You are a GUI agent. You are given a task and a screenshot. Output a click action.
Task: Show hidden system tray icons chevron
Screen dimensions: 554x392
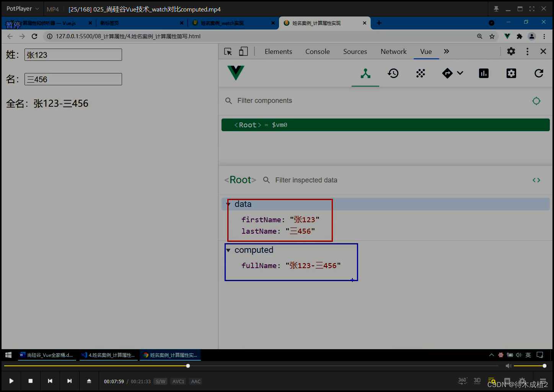point(492,355)
